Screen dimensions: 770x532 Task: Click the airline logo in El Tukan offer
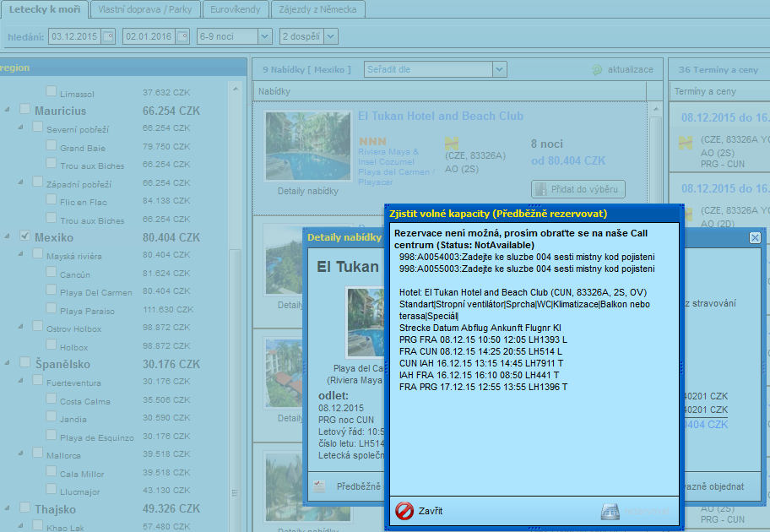point(452,144)
